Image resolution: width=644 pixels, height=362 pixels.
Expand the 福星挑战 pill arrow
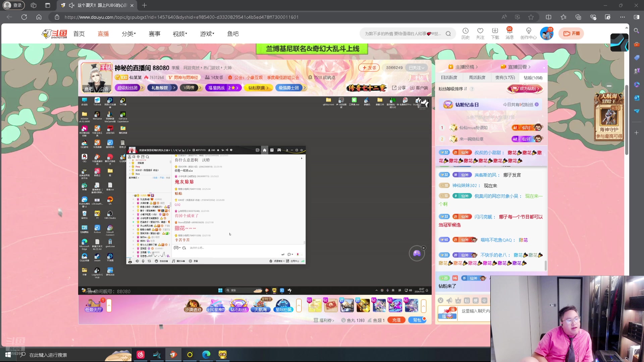click(237, 88)
